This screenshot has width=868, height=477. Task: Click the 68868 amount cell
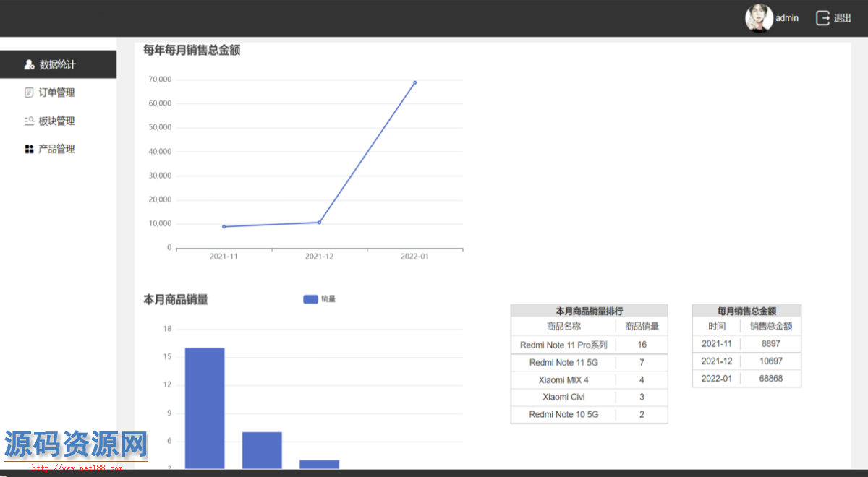point(771,379)
